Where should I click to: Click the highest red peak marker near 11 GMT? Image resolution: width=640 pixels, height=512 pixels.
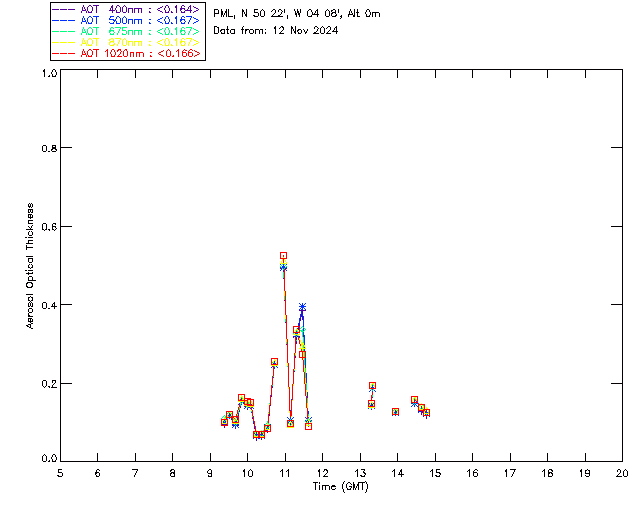(x=283, y=256)
